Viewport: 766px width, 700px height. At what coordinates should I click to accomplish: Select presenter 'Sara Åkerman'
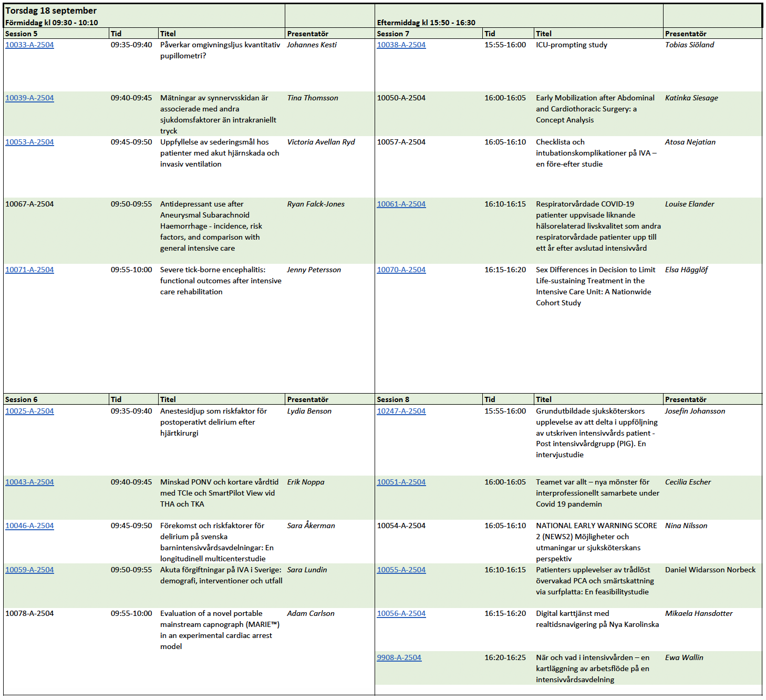coord(311,526)
